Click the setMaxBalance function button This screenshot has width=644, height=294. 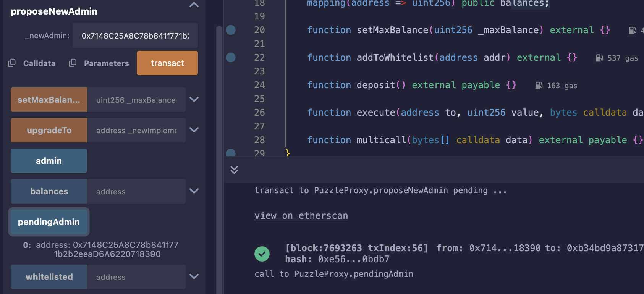[x=49, y=100]
